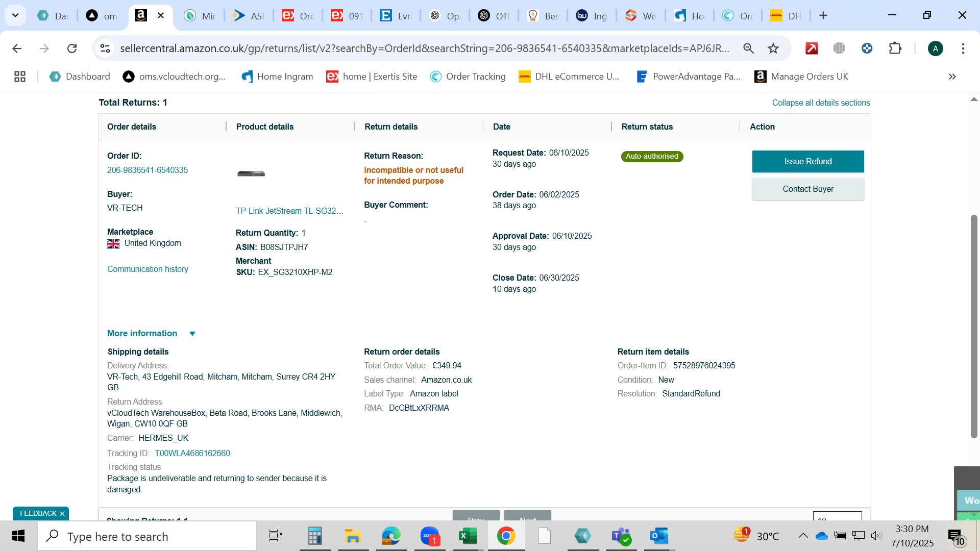Click Collapse all details sections link
980x551 pixels.
coord(821,103)
